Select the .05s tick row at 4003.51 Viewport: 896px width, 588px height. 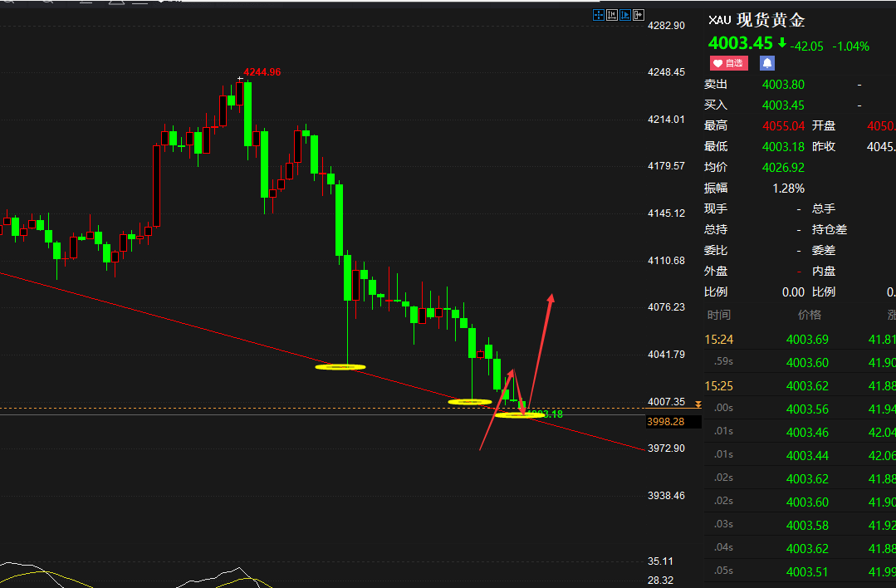(x=800, y=571)
